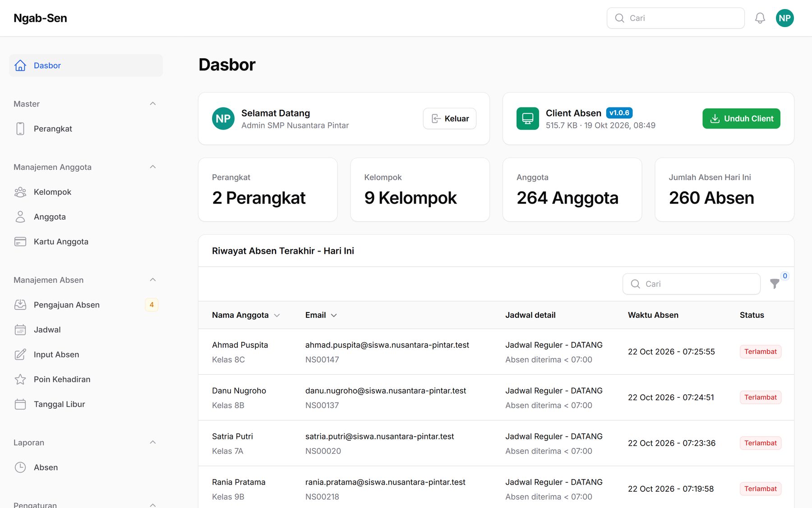Screen dimensions: 812x508
Task: Open the table filter funnel icon
Action: 775,284
